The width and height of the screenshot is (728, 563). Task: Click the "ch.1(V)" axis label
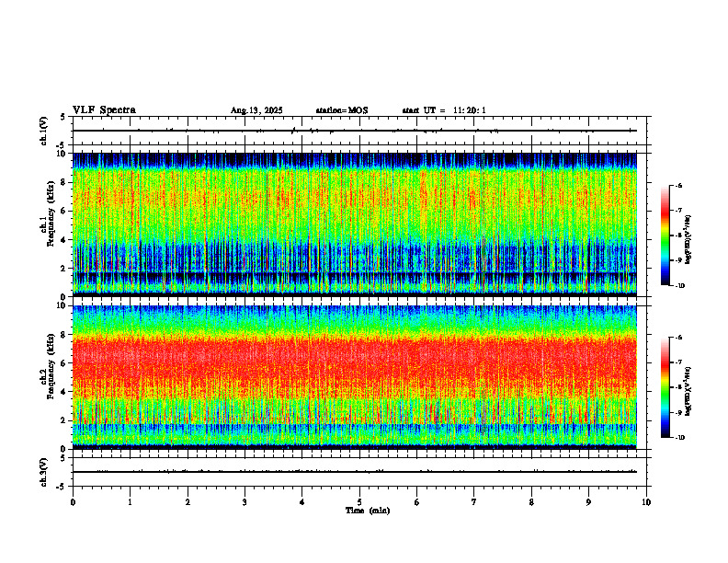(43, 131)
